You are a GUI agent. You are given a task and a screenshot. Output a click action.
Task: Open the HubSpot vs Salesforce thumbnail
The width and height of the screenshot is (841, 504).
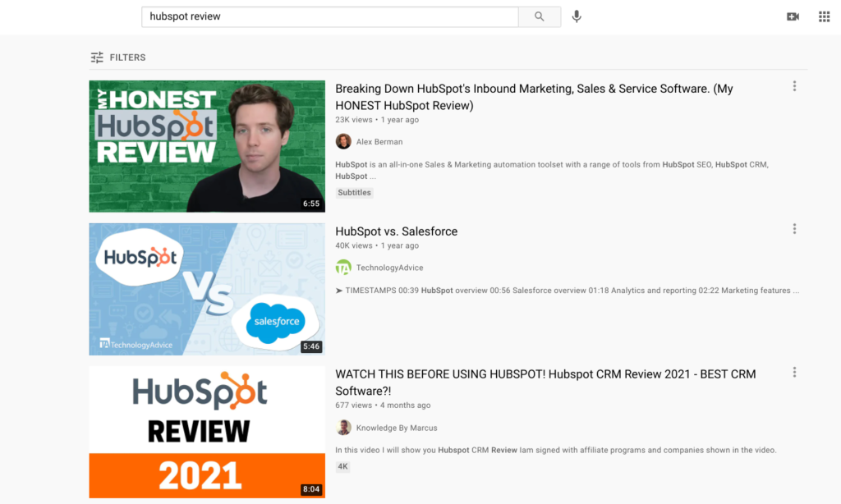click(x=207, y=289)
